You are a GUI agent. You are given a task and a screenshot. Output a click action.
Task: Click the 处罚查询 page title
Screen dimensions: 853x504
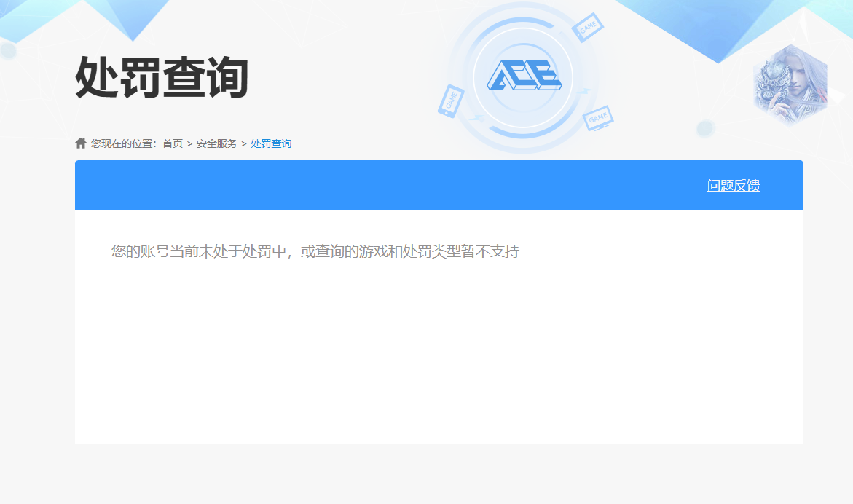click(x=162, y=77)
